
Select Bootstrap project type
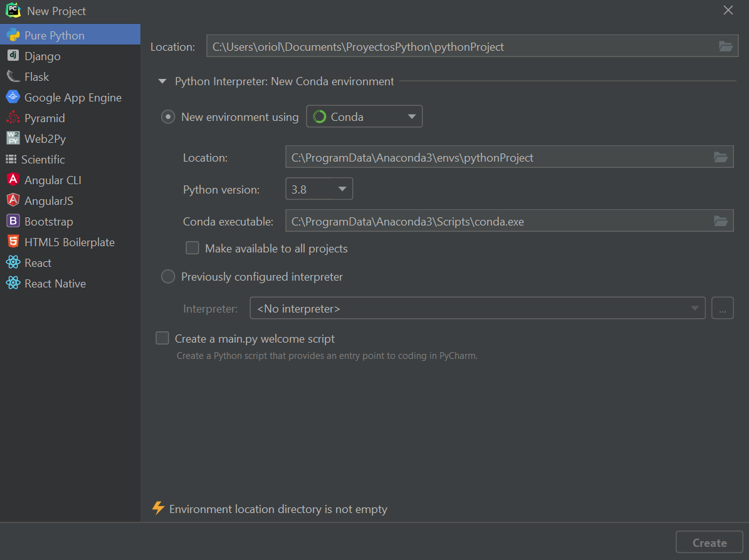coord(70,222)
